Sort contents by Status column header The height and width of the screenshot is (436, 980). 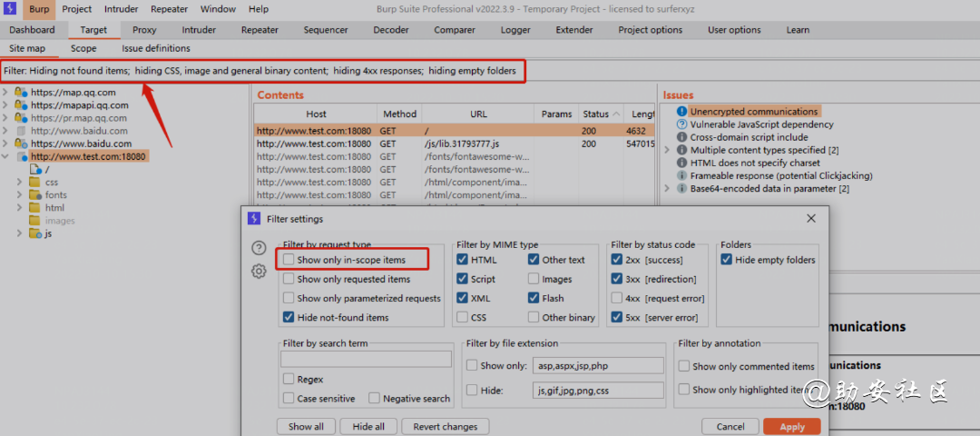[601, 114]
